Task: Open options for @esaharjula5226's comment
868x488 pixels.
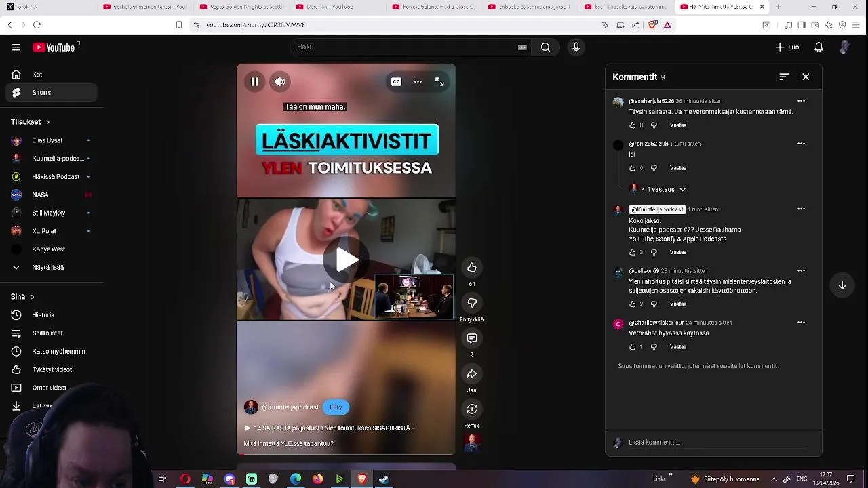Action: (801, 101)
